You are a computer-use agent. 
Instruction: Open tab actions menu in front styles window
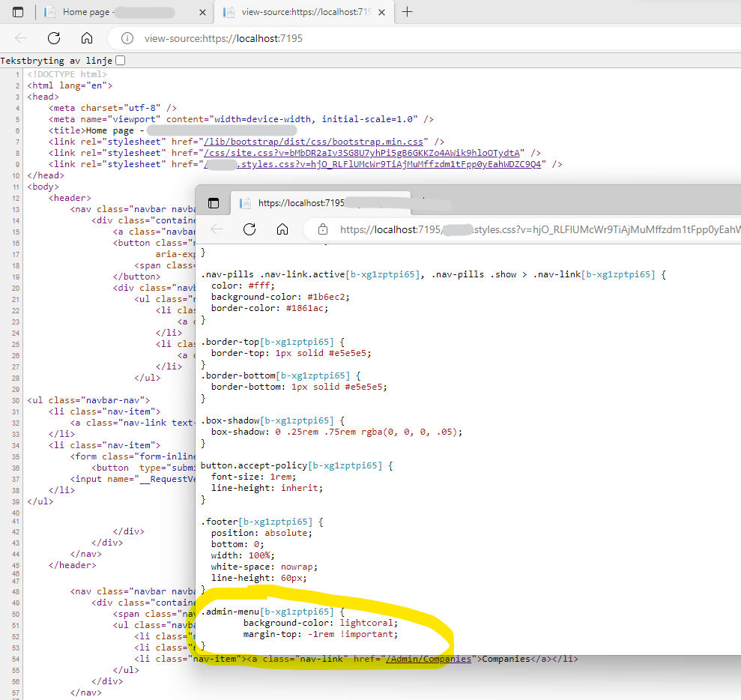point(214,203)
